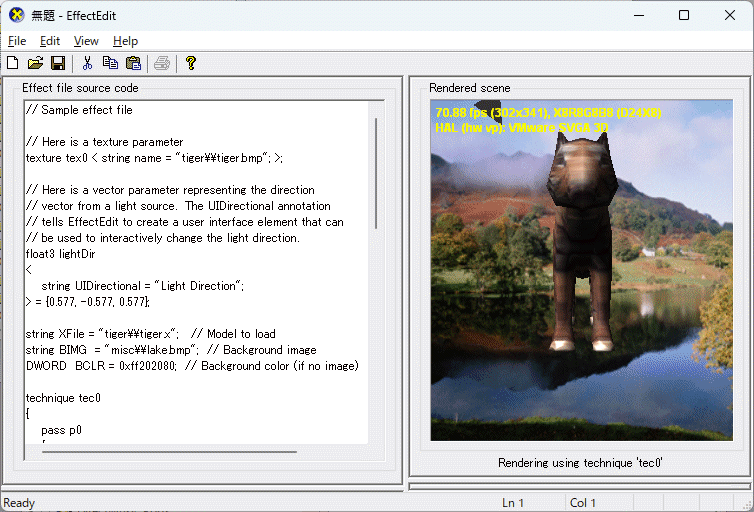Click the 'texture tex0' declaration line
The height and width of the screenshot is (512, 754).
[x=154, y=158]
